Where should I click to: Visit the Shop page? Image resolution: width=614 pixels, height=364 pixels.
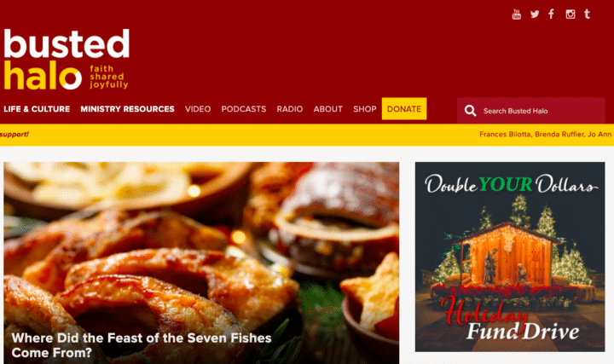(x=365, y=109)
